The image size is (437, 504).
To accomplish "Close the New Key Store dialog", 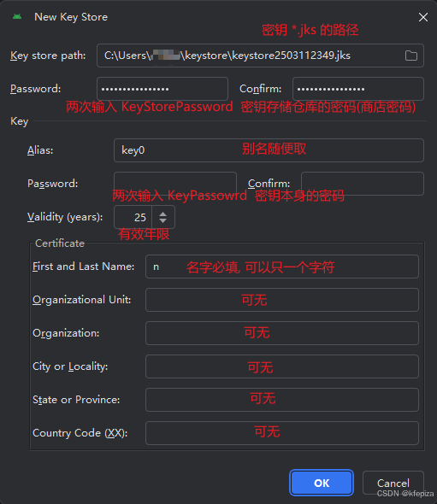I will click(x=423, y=17).
